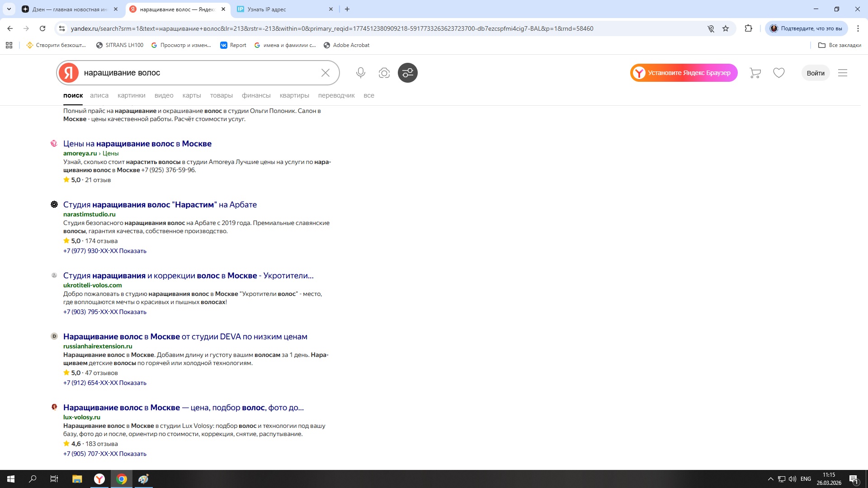Open favorites via heart icon
Screen dimensions: 868x488
point(778,73)
